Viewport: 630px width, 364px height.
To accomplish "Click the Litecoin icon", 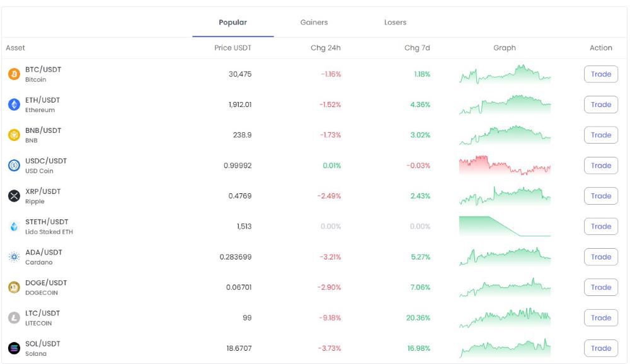I will [14, 318].
